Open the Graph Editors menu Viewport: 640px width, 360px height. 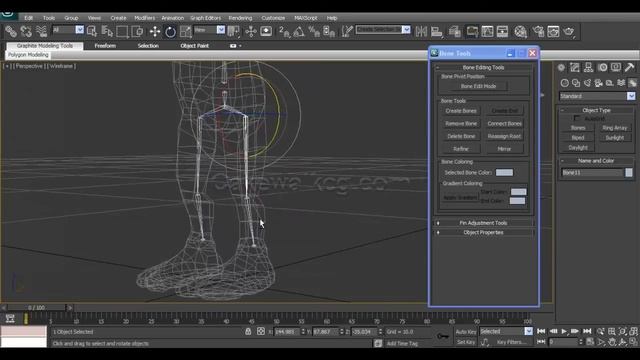point(205,18)
